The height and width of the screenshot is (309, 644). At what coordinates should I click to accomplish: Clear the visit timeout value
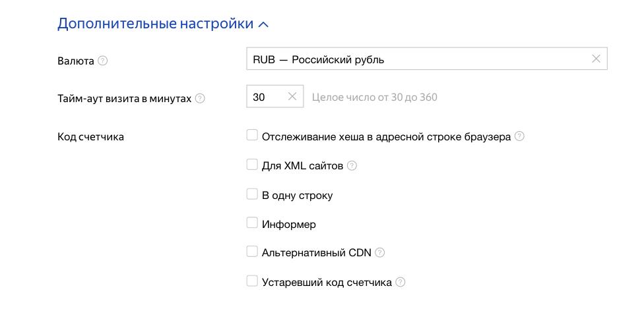click(293, 96)
